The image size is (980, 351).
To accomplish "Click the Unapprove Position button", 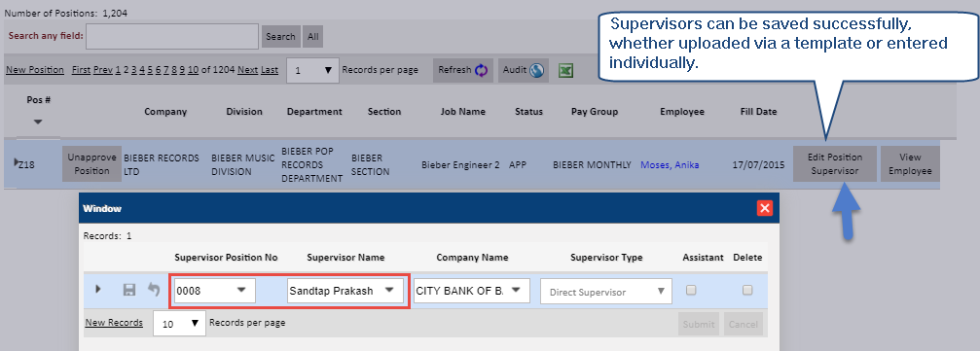I will coord(91,164).
